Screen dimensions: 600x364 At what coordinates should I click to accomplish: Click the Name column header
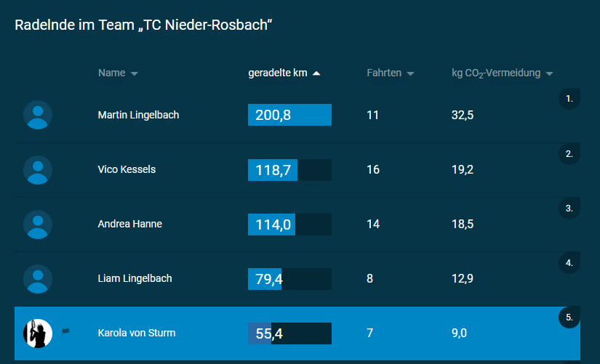[x=111, y=73]
